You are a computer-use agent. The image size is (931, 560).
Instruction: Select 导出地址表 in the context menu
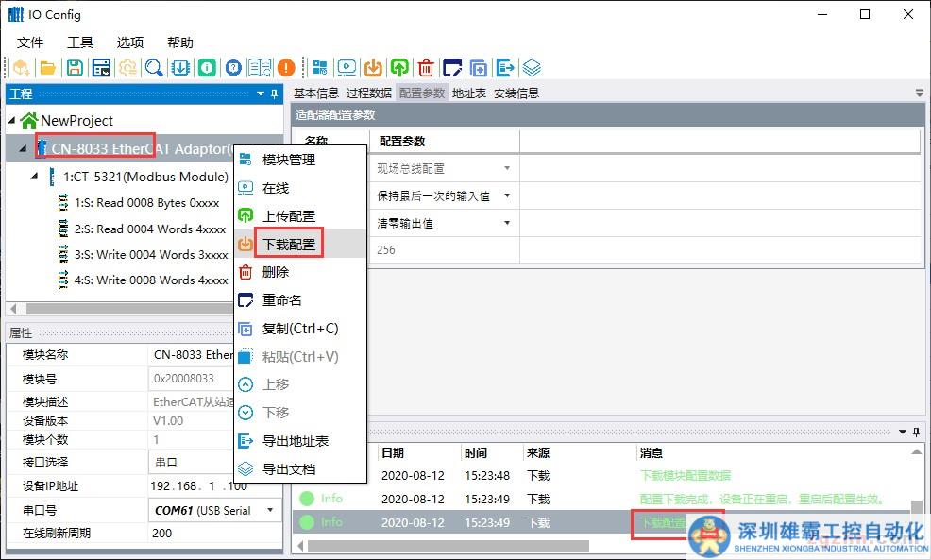click(x=295, y=441)
